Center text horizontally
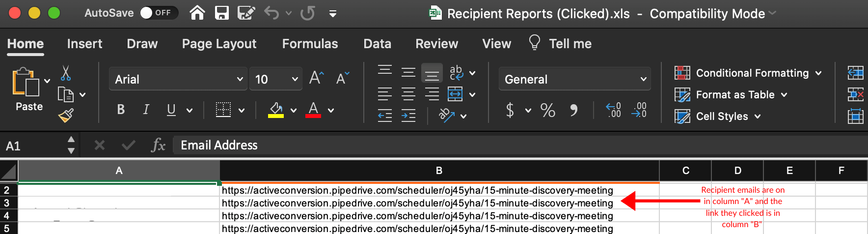The width and height of the screenshot is (868, 234). 408,94
